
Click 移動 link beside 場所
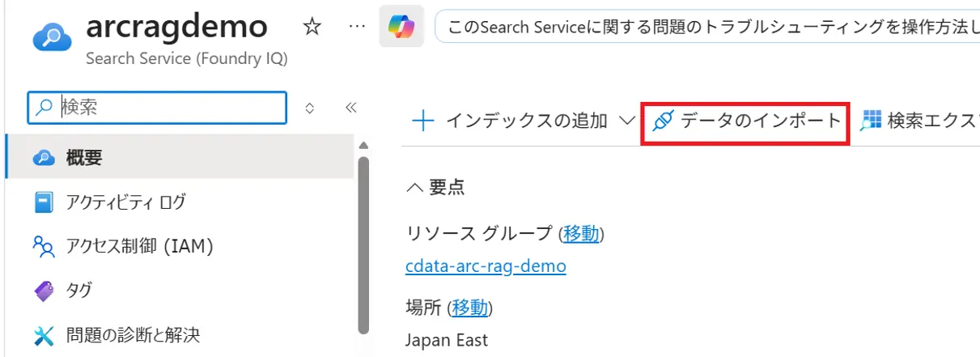(470, 308)
